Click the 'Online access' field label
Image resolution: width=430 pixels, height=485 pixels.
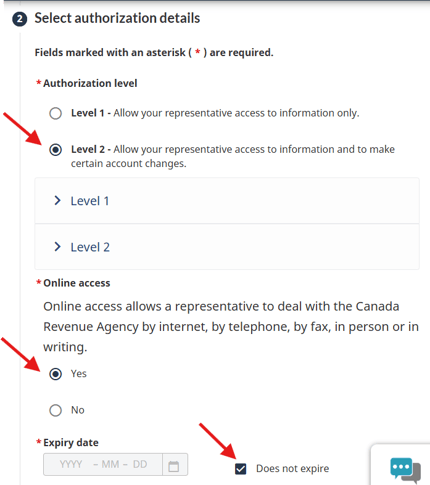[77, 283]
